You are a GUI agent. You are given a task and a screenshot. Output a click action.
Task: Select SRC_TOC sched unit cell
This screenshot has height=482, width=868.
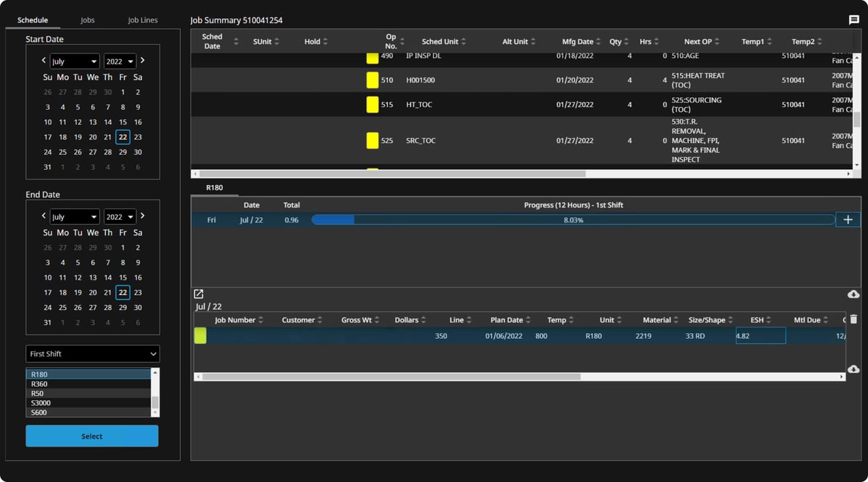coord(421,141)
